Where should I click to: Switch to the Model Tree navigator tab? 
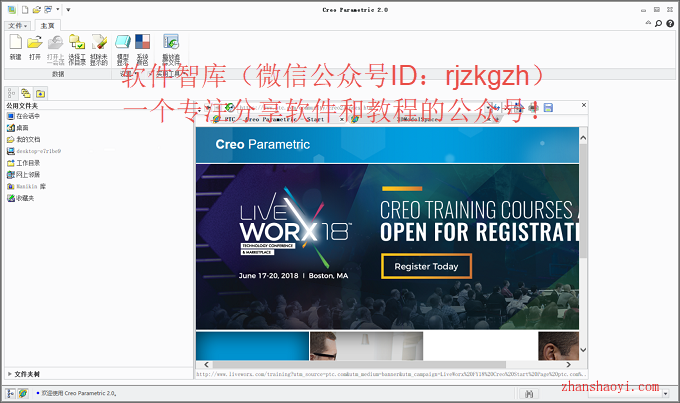pyautogui.click(x=12, y=93)
